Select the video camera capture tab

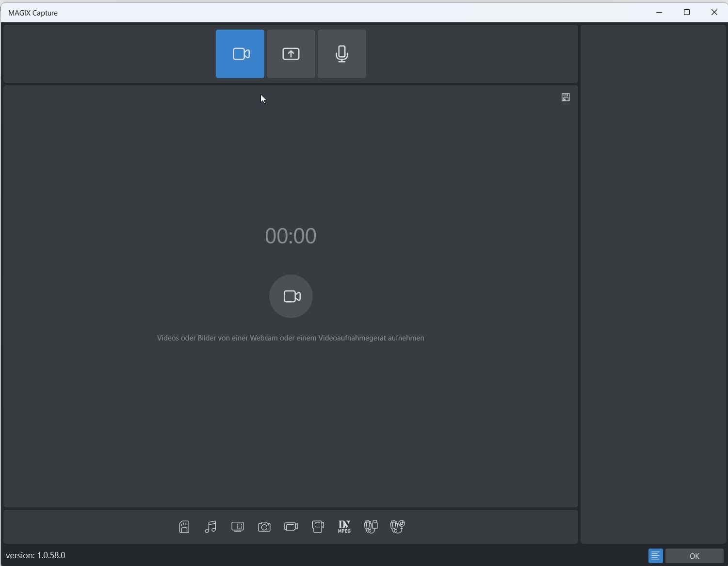coord(240,54)
